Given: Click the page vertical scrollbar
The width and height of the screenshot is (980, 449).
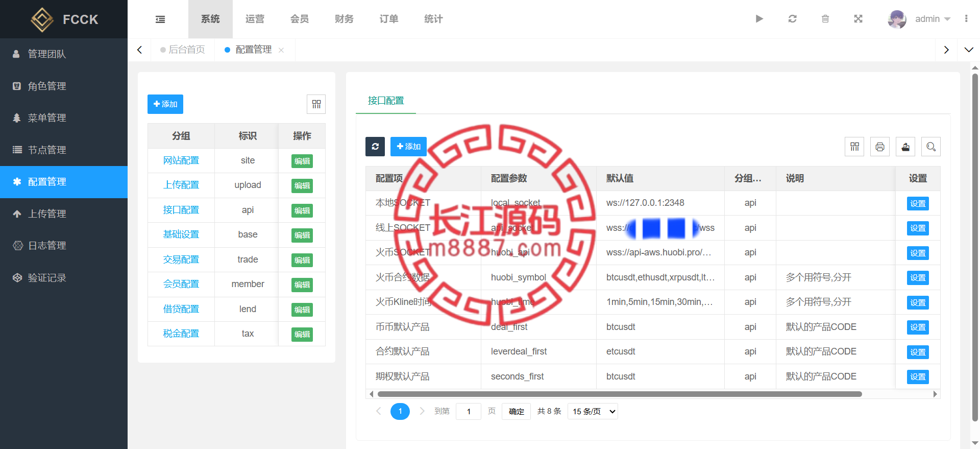Looking at the screenshot, I should click(x=975, y=248).
